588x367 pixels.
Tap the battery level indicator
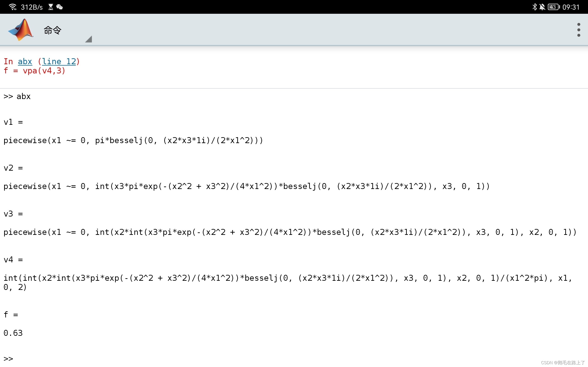point(554,7)
